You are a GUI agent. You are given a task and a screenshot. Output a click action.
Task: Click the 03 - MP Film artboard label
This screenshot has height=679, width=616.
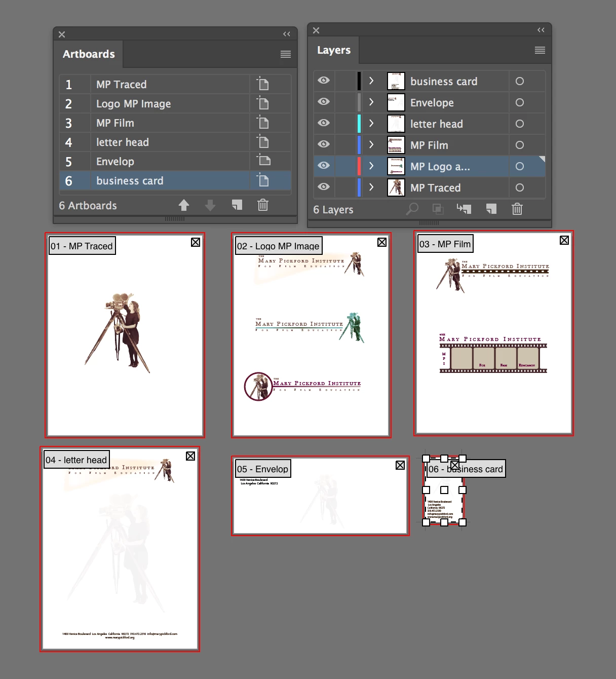click(445, 244)
